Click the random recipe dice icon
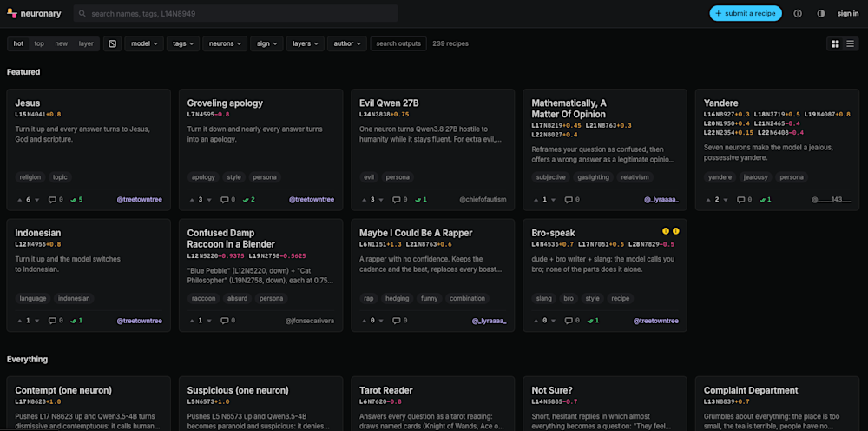 tap(112, 43)
